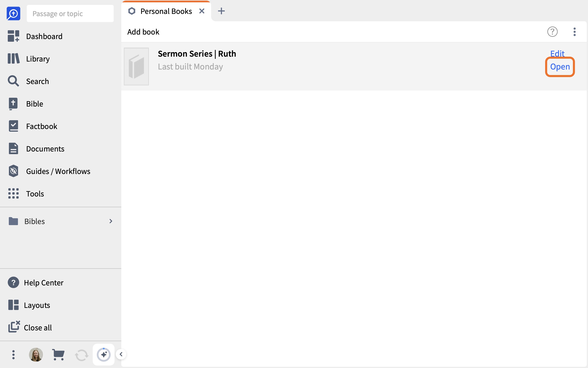The width and height of the screenshot is (588, 368).
Task: Click the Logos app logo icon
Action: (x=13, y=13)
